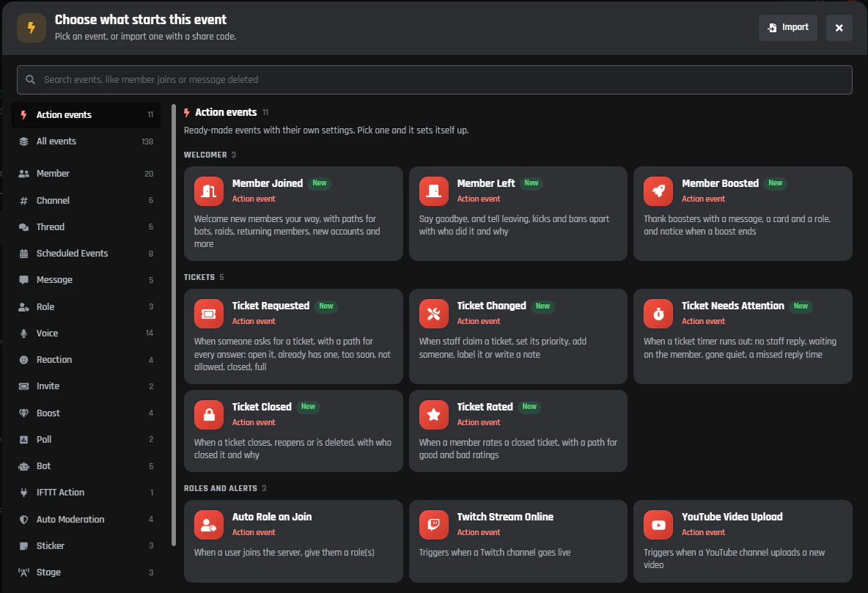Click the Member Left door icon

433,191
